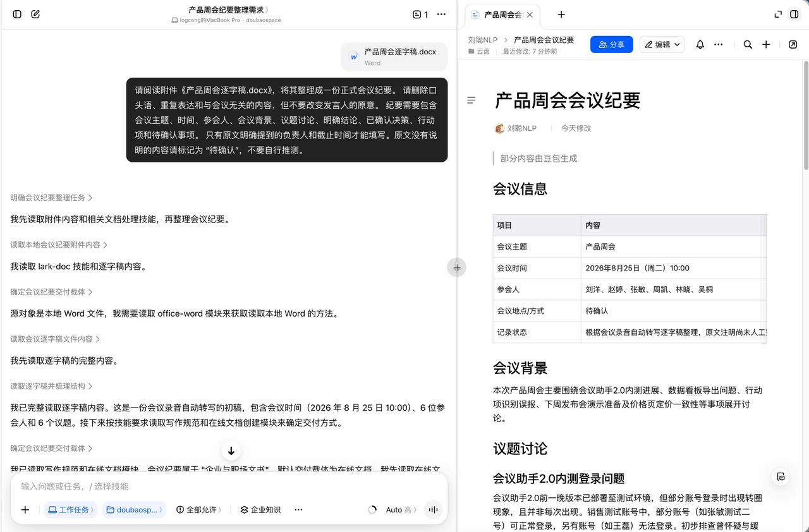This screenshot has height=532, width=809.
Task: Click the 会议信息 heading
Action: point(520,189)
